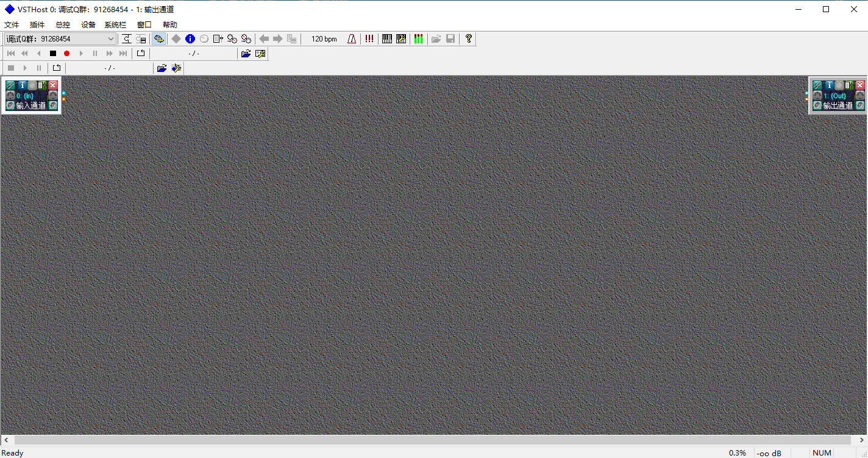Click the blue info icon in main toolbar
The height and width of the screenshot is (458, 868).
point(190,39)
